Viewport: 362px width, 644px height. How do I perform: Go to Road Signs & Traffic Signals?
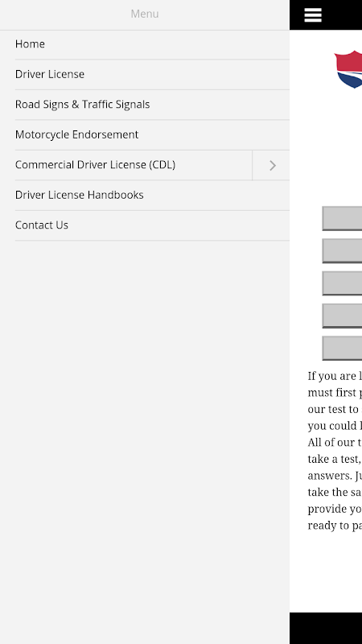coord(152,105)
